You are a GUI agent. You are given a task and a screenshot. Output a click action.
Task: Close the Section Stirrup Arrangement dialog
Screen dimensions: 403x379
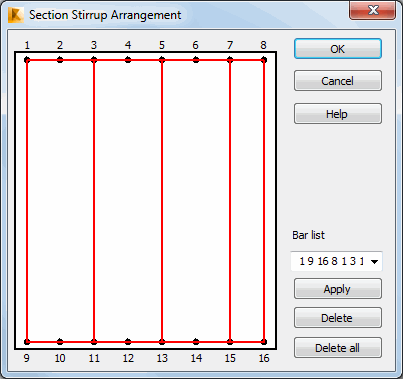point(373,10)
